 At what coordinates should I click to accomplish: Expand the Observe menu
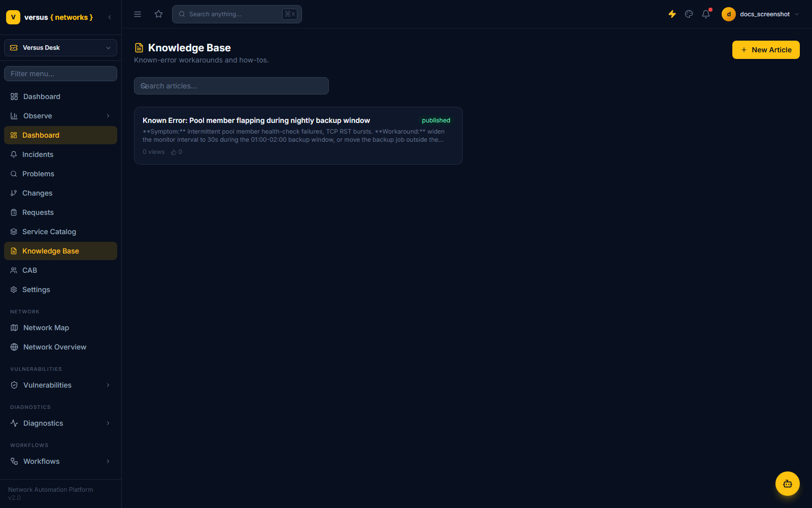60,116
